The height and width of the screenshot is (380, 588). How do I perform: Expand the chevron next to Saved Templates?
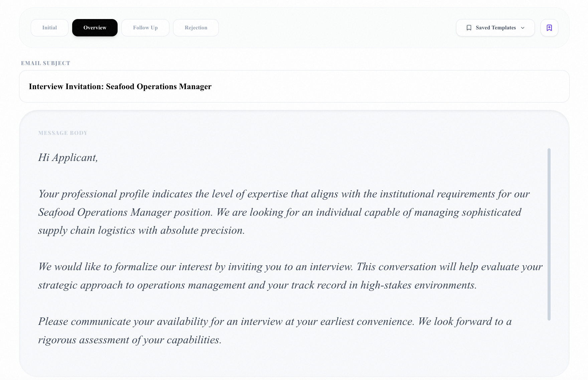pyautogui.click(x=523, y=28)
